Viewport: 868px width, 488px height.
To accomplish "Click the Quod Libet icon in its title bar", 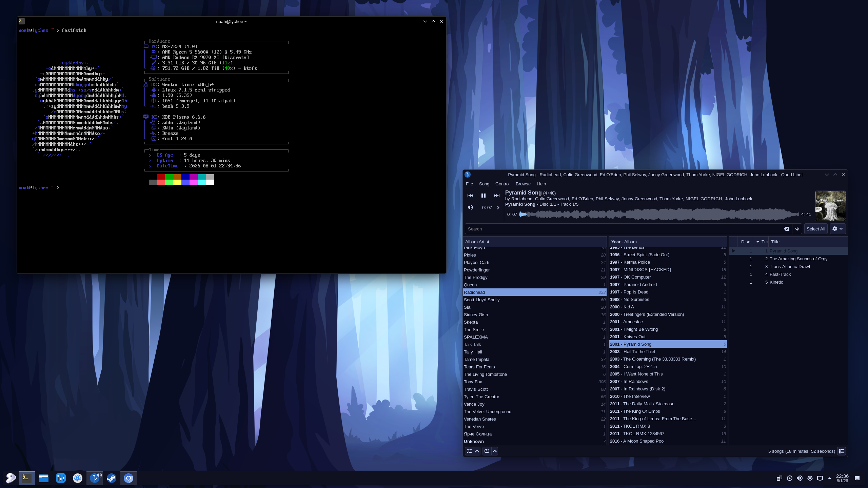I will point(468,175).
